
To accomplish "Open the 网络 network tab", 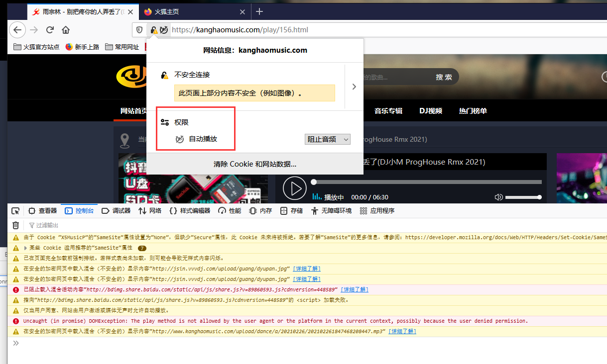I will point(150,211).
